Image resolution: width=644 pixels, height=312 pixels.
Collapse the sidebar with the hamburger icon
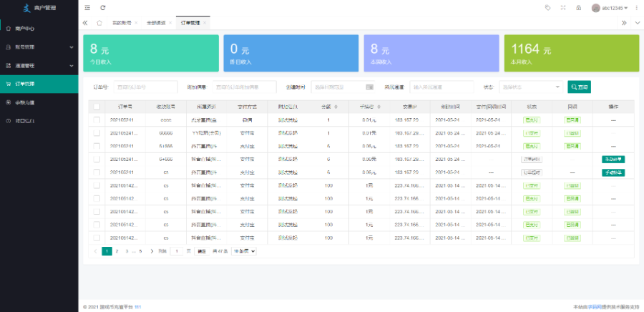point(87,8)
